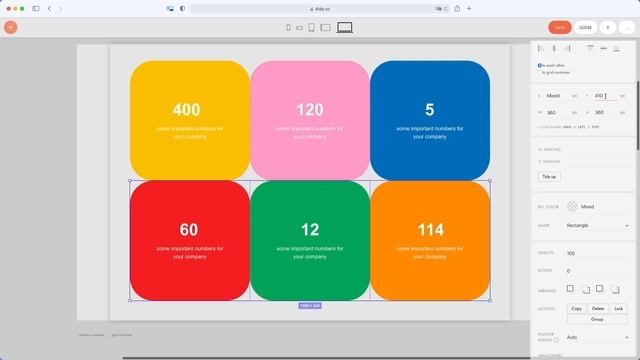640x360 pixels.
Task: Open a new Safari tab
Action: click(469, 8)
